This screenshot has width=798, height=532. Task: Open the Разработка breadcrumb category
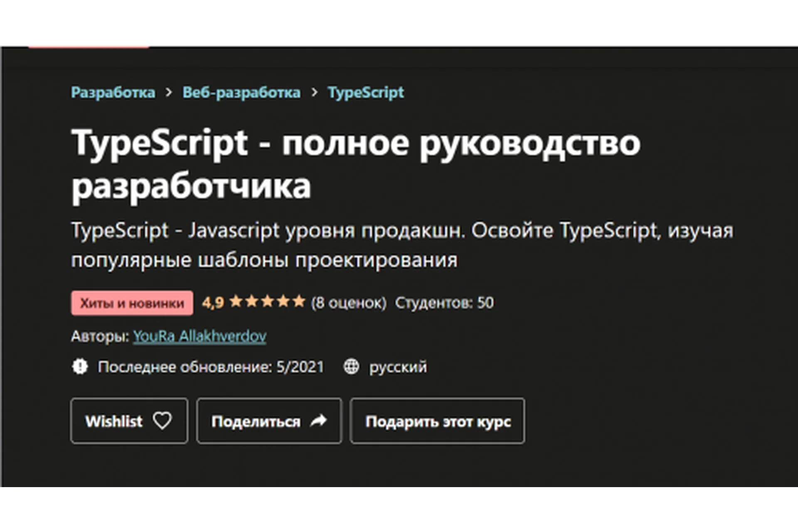point(113,92)
